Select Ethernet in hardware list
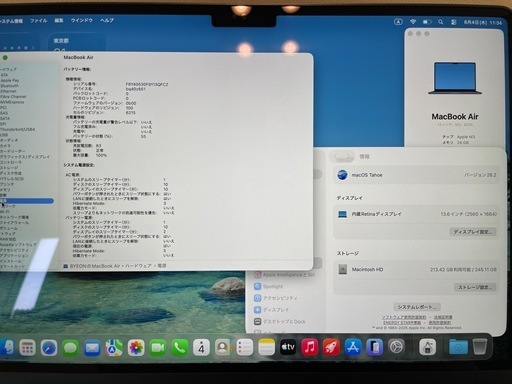Image resolution: width=512 pixels, height=384 pixels. (x=8, y=91)
